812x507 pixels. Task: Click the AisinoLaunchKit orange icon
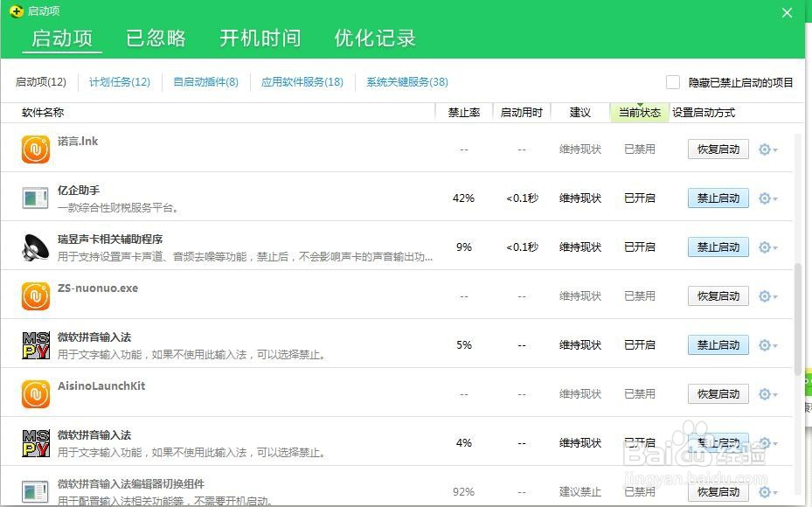point(36,394)
